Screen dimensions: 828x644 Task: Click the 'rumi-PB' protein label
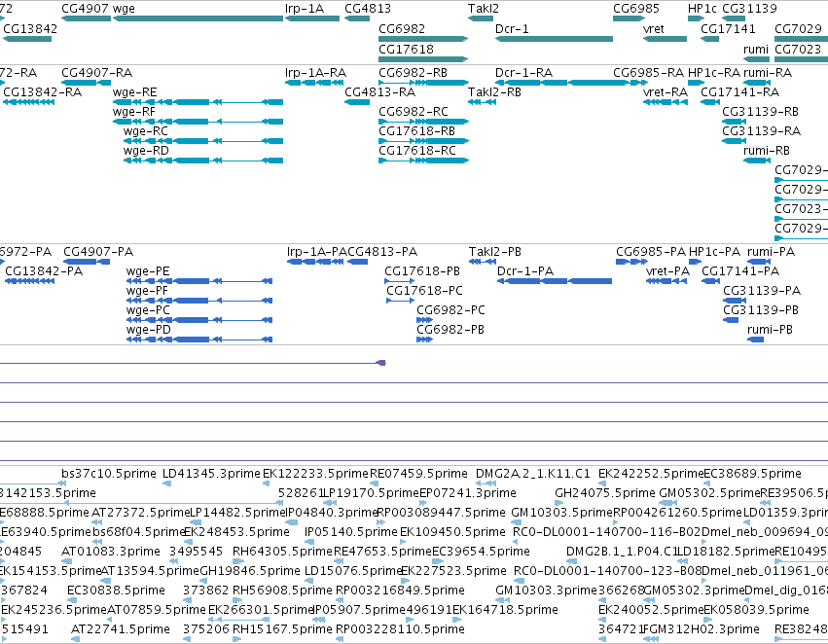[x=770, y=330]
